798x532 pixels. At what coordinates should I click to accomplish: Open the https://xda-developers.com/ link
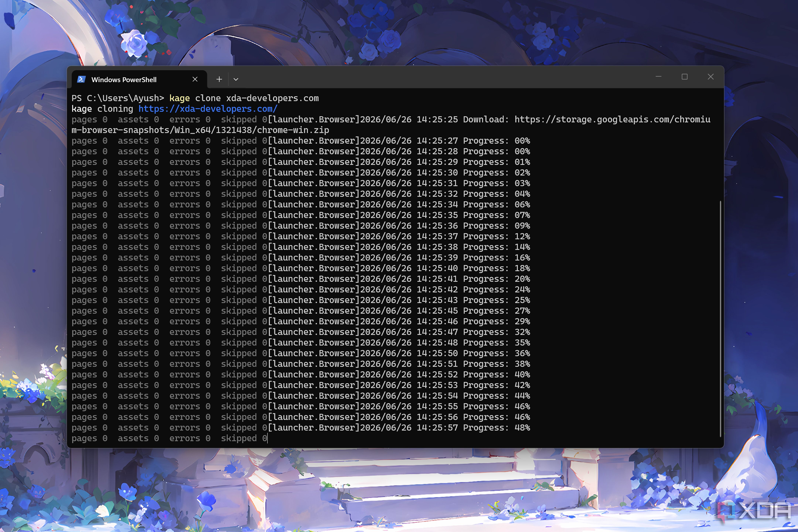pyautogui.click(x=208, y=109)
